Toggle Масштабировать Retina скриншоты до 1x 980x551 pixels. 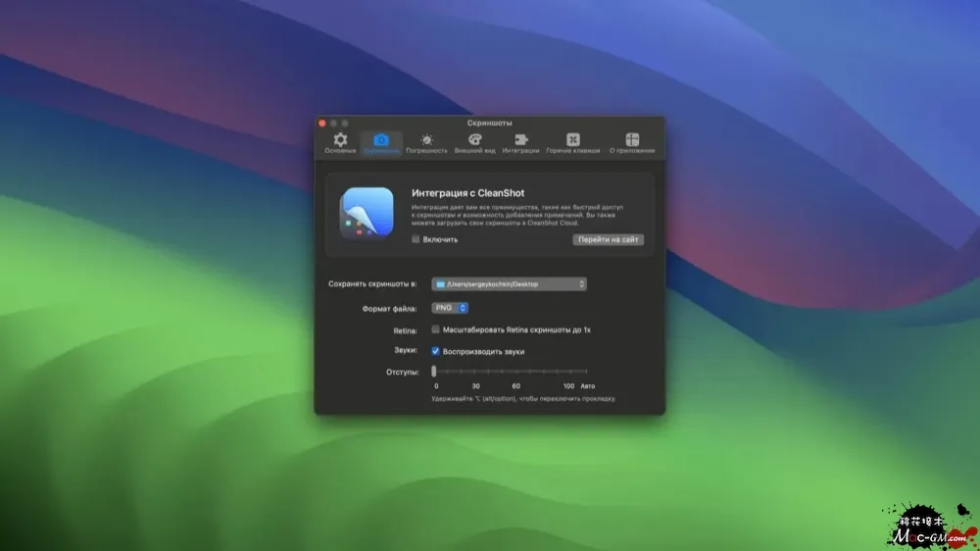(x=436, y=329)
